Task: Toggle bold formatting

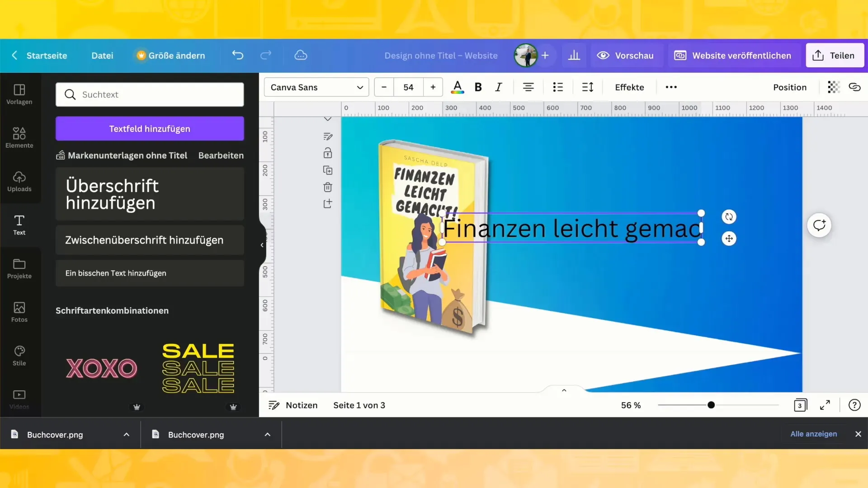Action: click(478, 87)
